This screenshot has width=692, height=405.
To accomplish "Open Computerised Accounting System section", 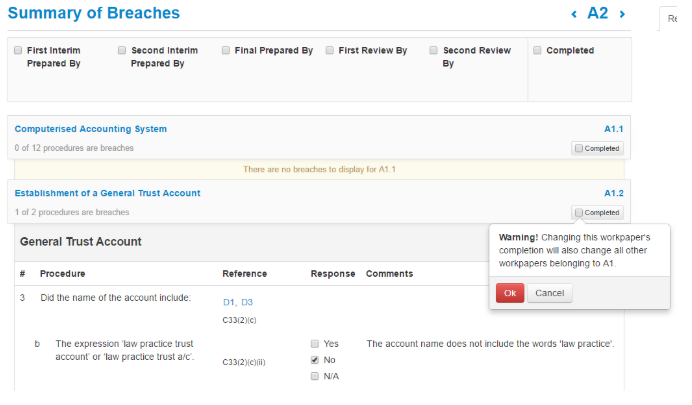I will click(x=91, y=129).
